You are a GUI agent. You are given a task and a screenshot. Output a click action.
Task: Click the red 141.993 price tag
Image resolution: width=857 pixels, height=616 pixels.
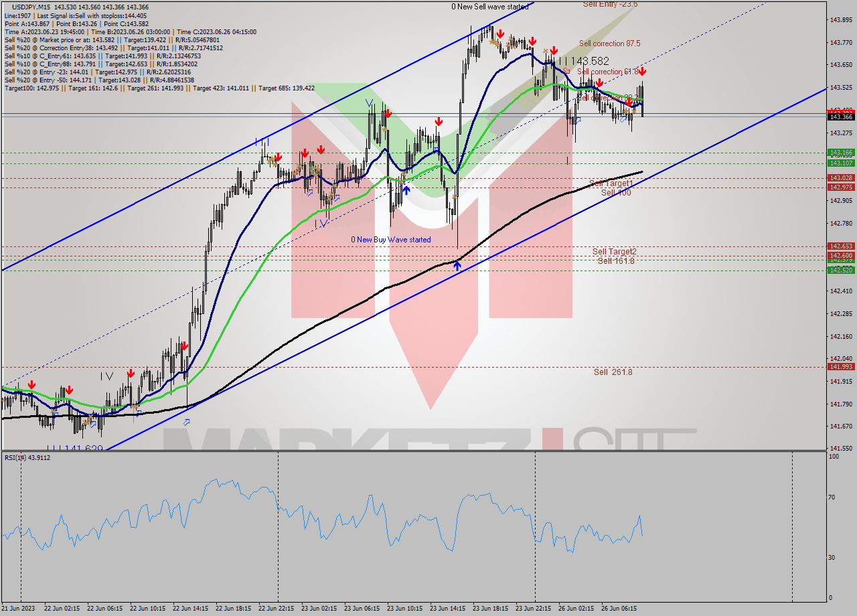coord(841,366)
